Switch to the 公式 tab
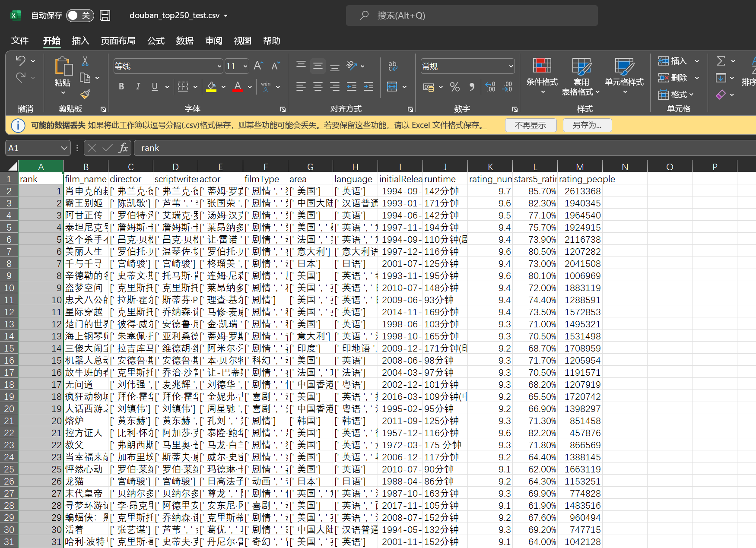The image size is (756, 548). click(156, 41)
